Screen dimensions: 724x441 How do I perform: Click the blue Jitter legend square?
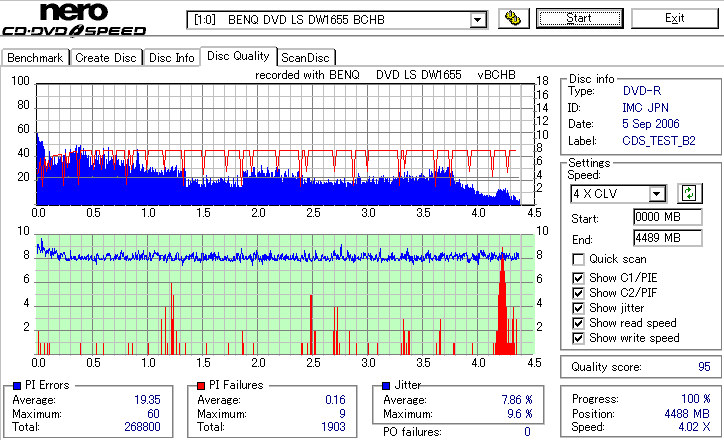point(386,386)
